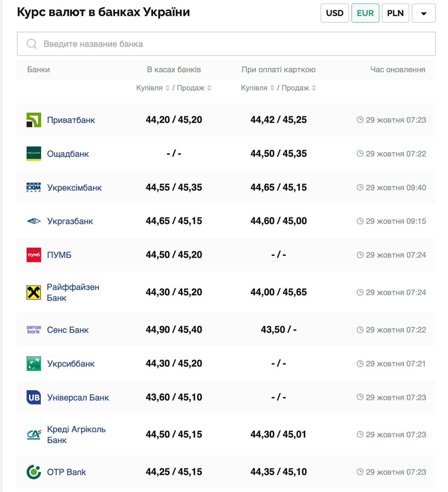Viewport: 448px width, 492px height.
Task: Click the Sense Bank logo icon
Action: 33,330
